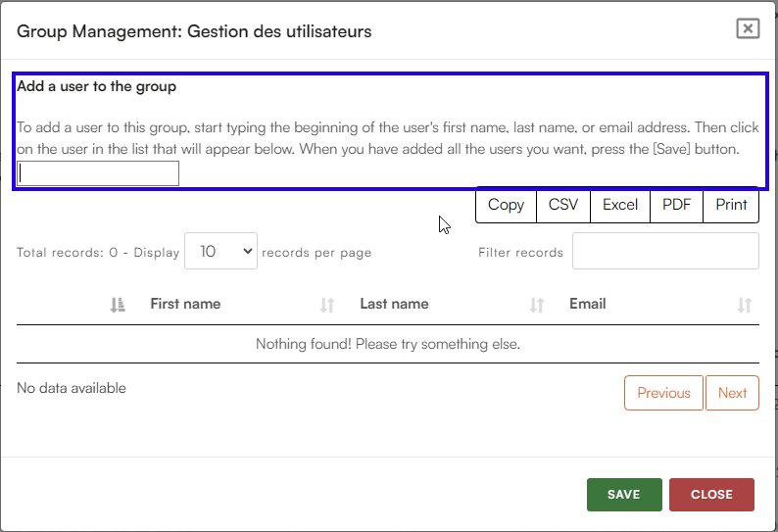This screenshot has width=778, height=532.
Task: Go to the Next page of records
Action: coord(732,393)
